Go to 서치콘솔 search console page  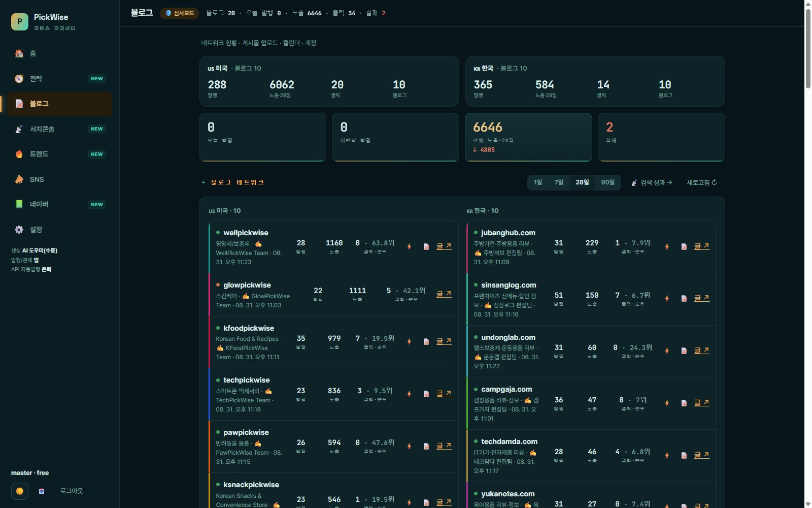[x=59, y=129]
